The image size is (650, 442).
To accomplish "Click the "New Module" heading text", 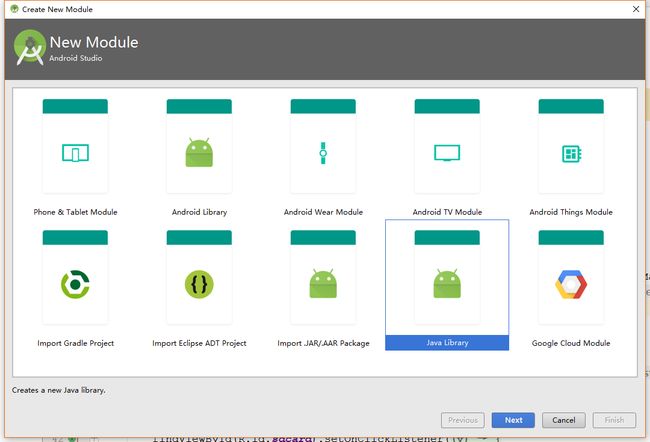I will point(94,42).
